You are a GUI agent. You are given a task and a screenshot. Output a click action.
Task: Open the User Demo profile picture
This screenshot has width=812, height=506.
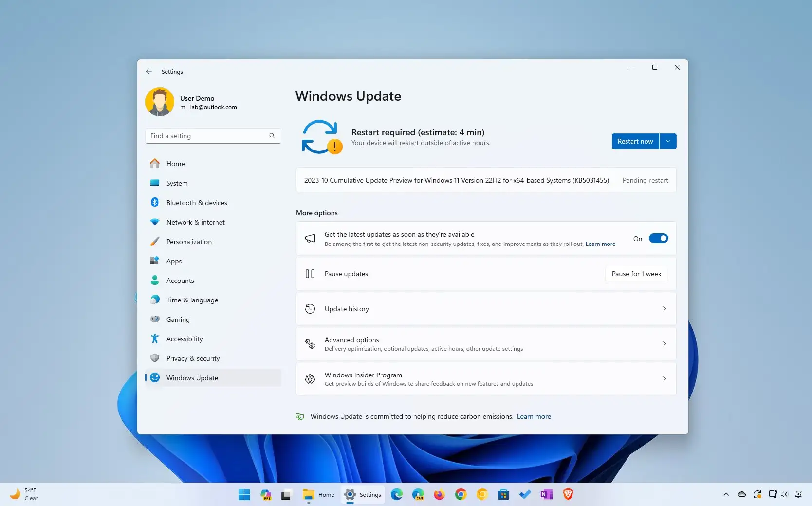coord(160,102)
